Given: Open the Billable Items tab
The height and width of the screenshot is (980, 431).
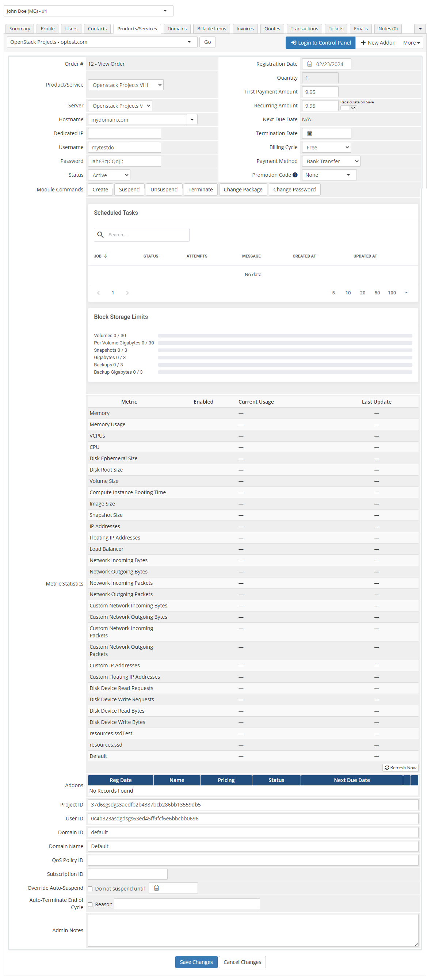Looking at the screenshot, I should click(x=211, y=28).
